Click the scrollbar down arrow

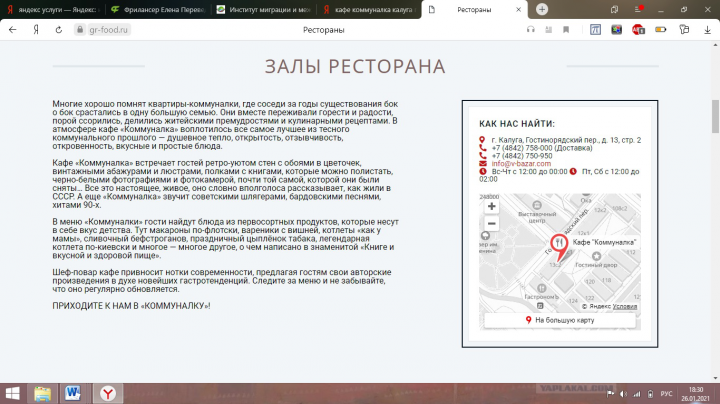715,378
